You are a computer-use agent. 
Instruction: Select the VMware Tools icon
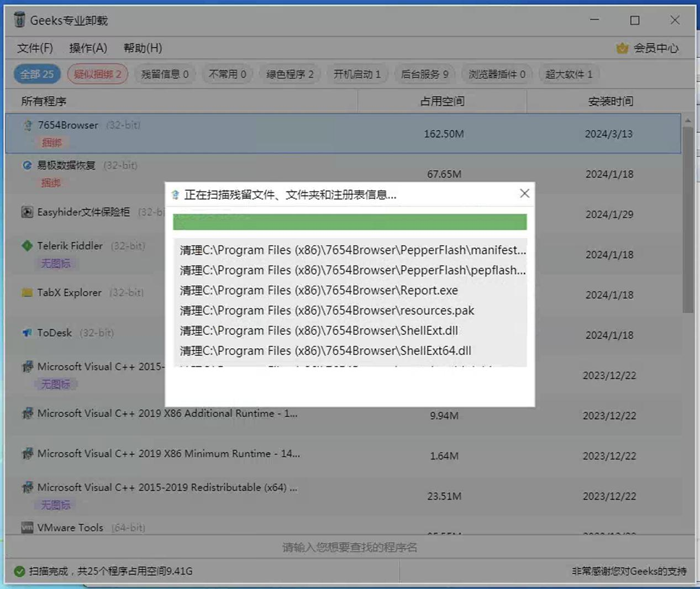tap(28, 528)
